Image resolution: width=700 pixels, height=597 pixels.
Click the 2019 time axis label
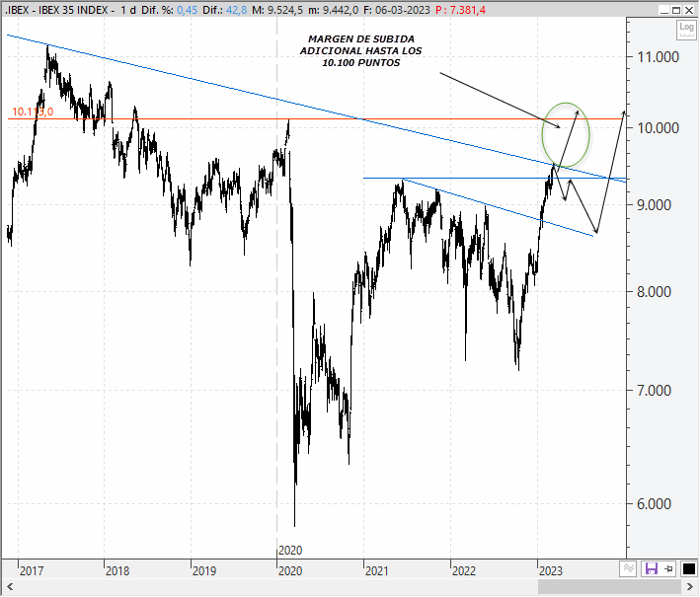click(x=204, y=571)
